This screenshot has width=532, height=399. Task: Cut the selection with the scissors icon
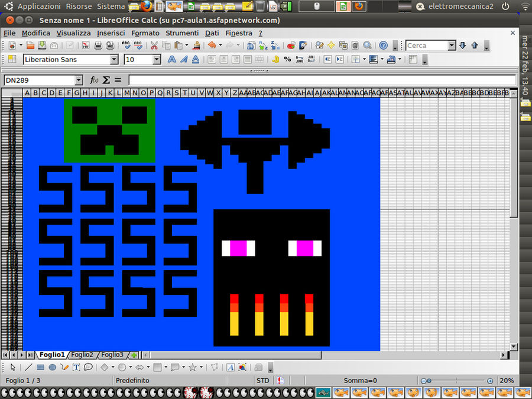pos(154,45)
